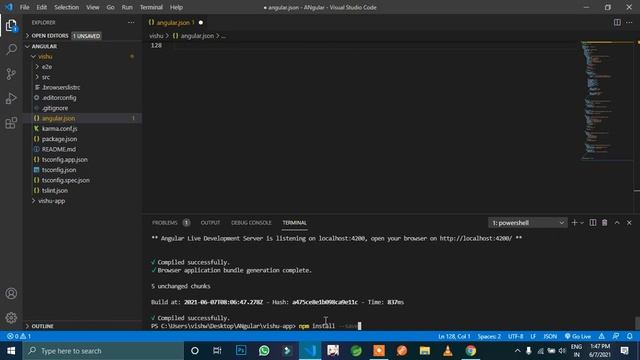Close the terminal panel
Screen dimensions: 640x360
tap(629, 222)
